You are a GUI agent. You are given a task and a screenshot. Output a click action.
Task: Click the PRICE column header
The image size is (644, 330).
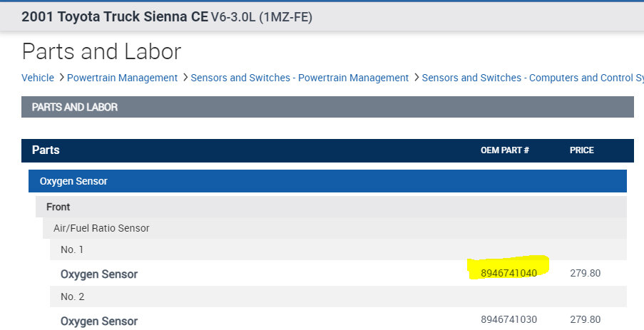(x=582, y=150)
